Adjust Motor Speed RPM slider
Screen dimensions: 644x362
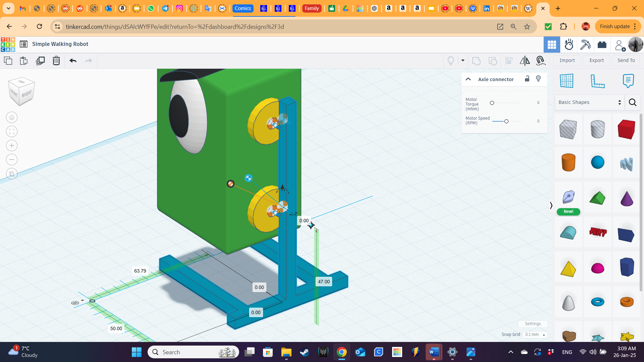pos(506,121)
